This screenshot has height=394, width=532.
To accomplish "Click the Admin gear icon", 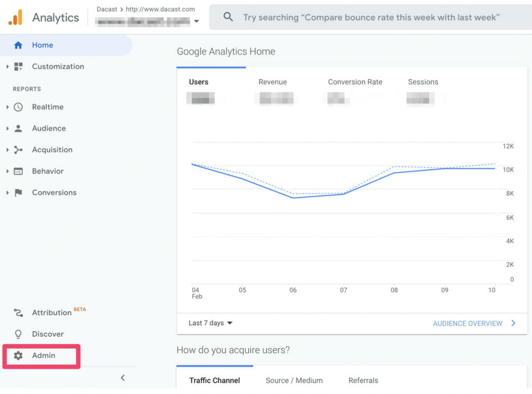I will click(18, 356).
